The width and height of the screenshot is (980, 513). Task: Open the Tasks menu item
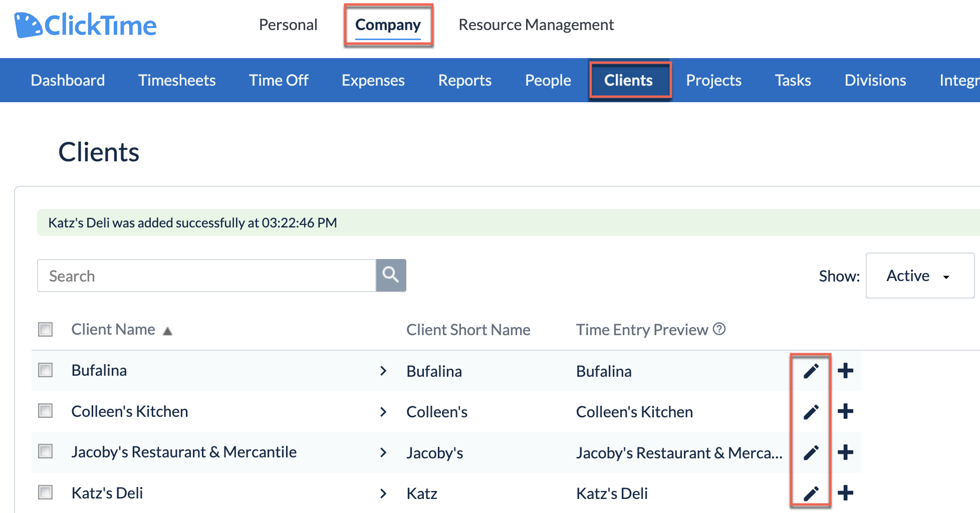(793, 80)
